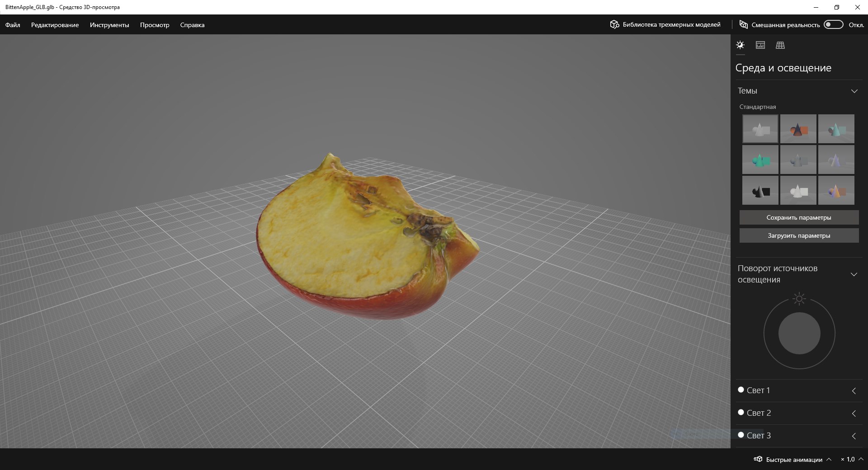Open Библиотека трехмерных моделей
The width and height of the screenshot is (868, 470).
[665, 24]
